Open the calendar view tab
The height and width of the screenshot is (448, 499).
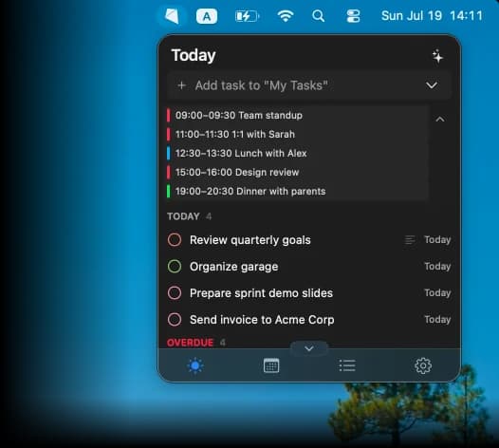[271, 365]
